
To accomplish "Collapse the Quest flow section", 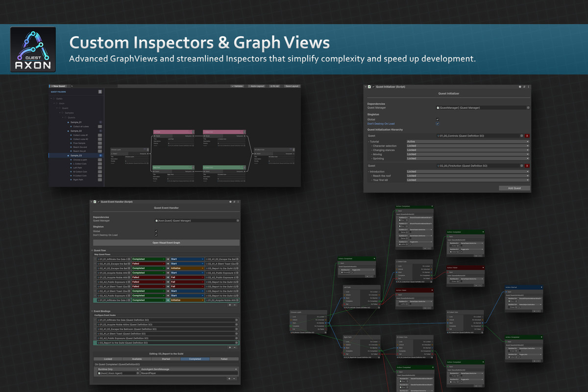I will tap(92, 250).
